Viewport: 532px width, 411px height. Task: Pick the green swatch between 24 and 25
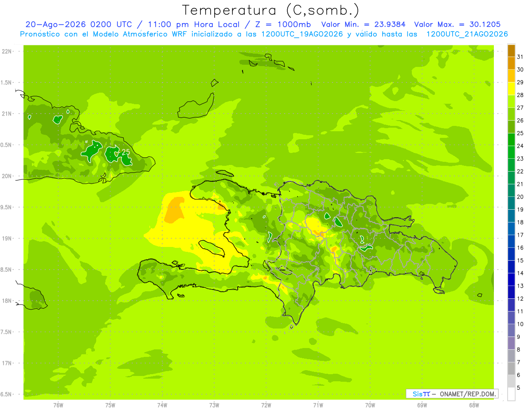click(511, 139)
